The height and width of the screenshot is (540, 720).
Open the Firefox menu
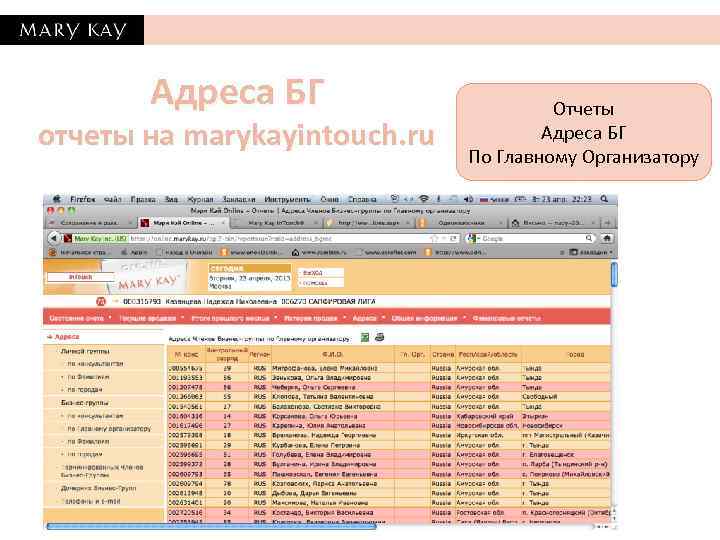83,199
